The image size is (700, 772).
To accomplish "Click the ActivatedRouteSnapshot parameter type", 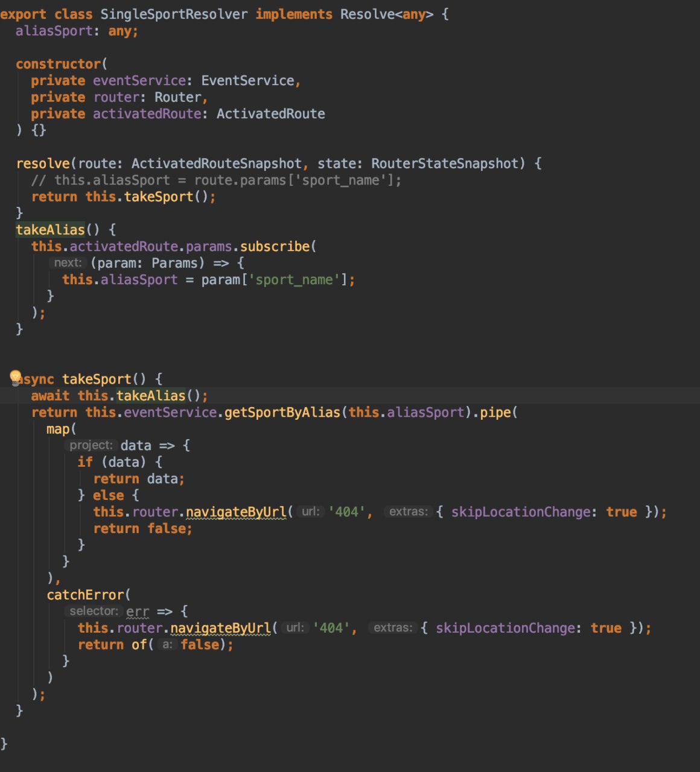I will click(216, 163).
